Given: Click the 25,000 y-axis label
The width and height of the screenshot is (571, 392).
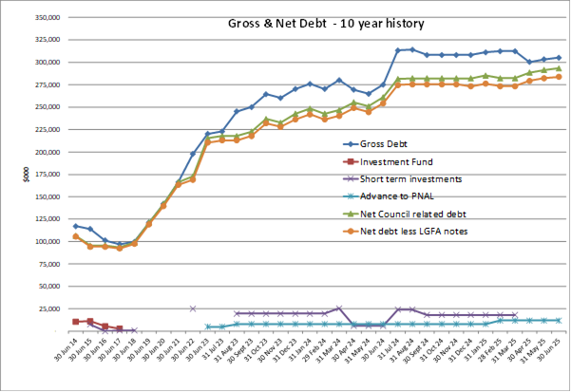Looking at the screenshot, I should point(49,308).
